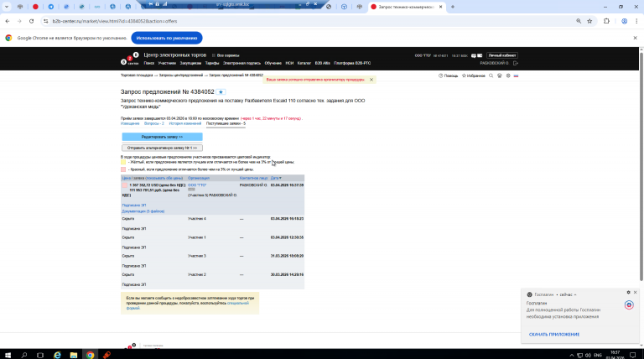The height and width of the screenshot is (359, 644).
Task: Open the 'Поиск' menu item
Action: coord(148,63)
